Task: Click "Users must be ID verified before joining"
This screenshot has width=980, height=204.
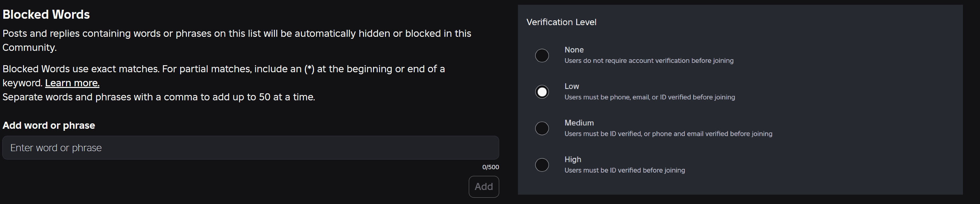Action: [x=624, y=171]
